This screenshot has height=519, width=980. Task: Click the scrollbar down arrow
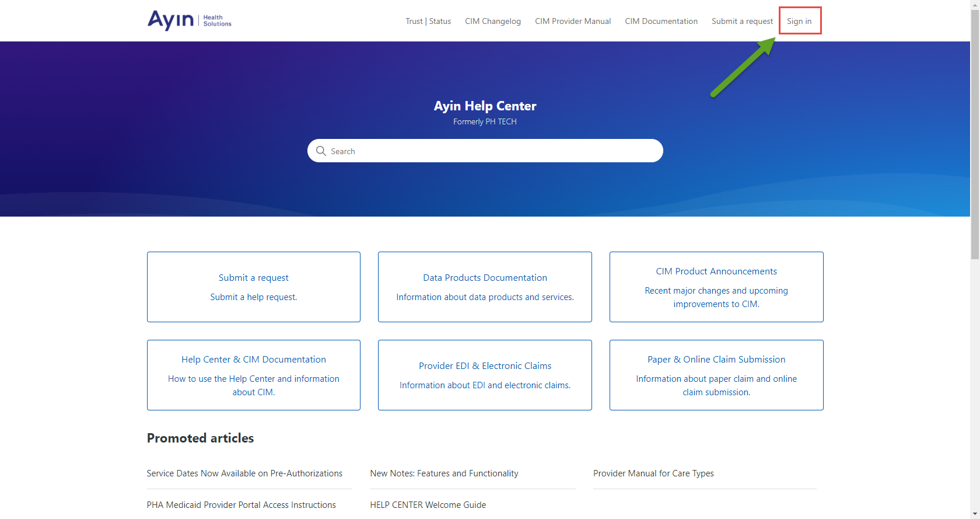(x=975, y=514)
